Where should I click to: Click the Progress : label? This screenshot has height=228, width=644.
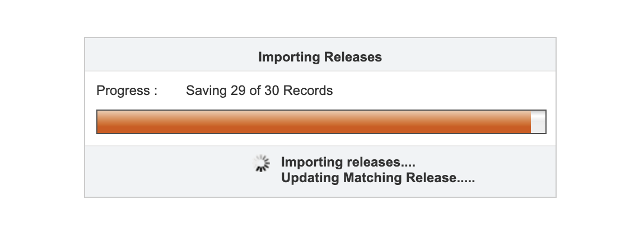coord(127,90)
